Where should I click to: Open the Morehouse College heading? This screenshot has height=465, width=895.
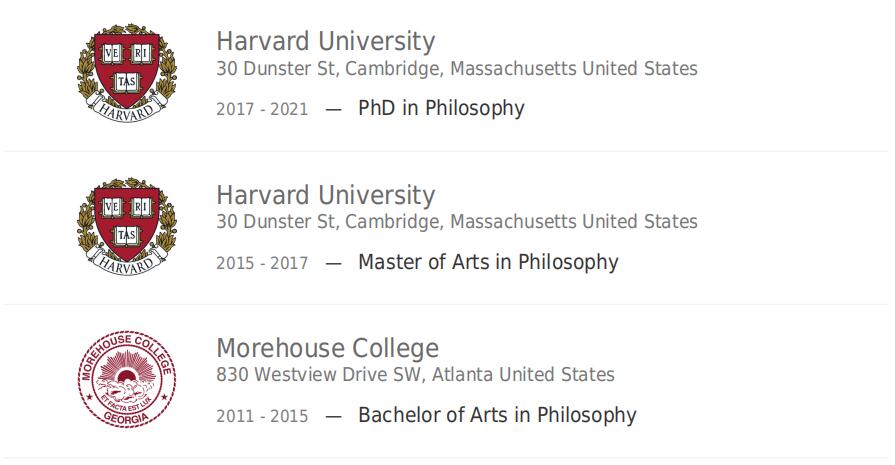(x=328, y=348)
